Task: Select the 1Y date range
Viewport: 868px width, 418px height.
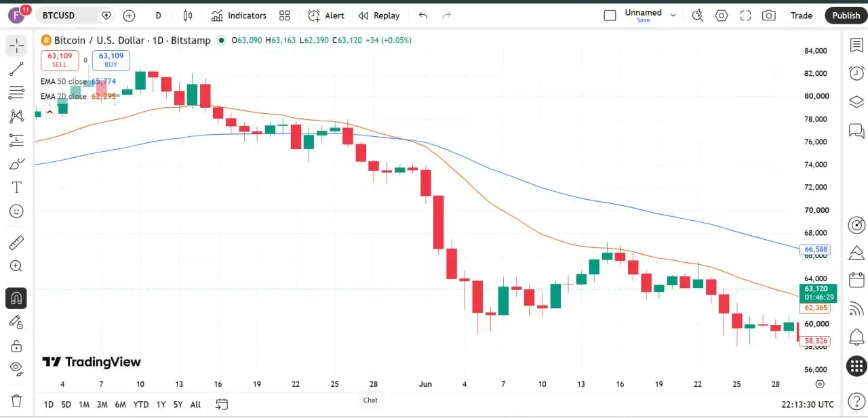Action: pos(161,404)
